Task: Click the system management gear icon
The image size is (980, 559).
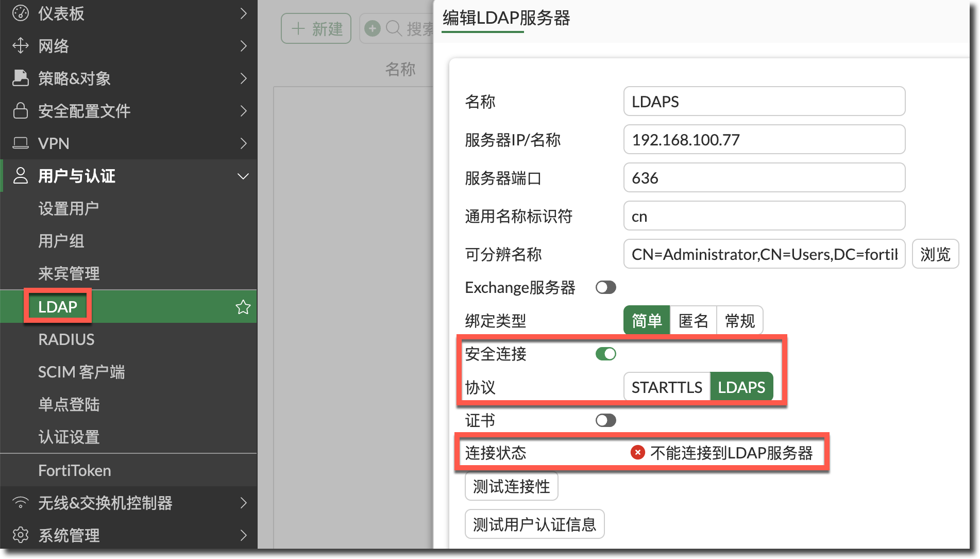Action: click(x=21, y=535)
